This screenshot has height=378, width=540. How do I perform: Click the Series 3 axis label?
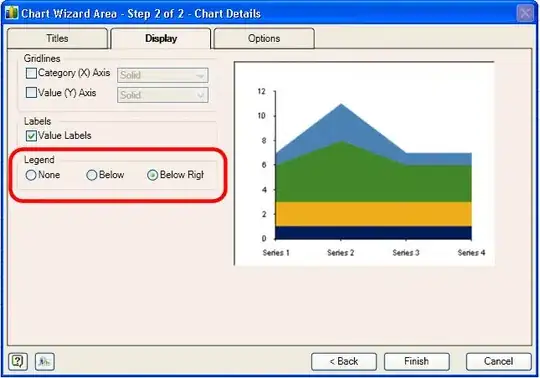406,253
